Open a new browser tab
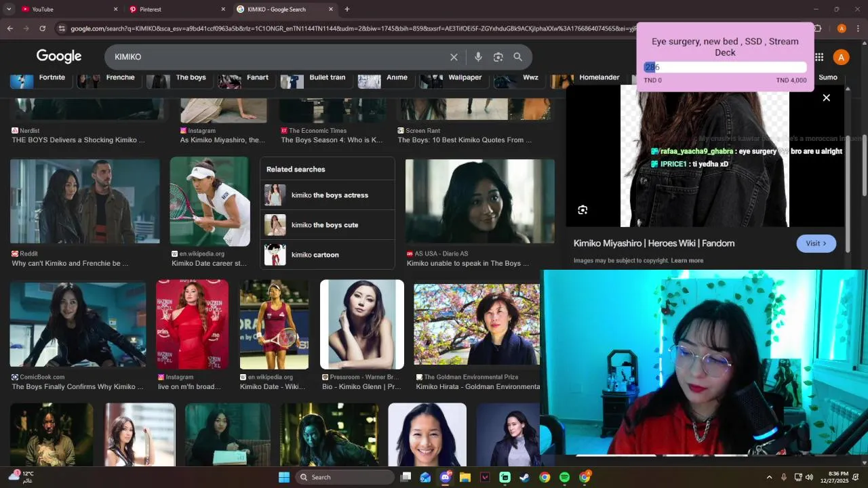The width and height of the screenshot is (868, 488). point(347,9)
